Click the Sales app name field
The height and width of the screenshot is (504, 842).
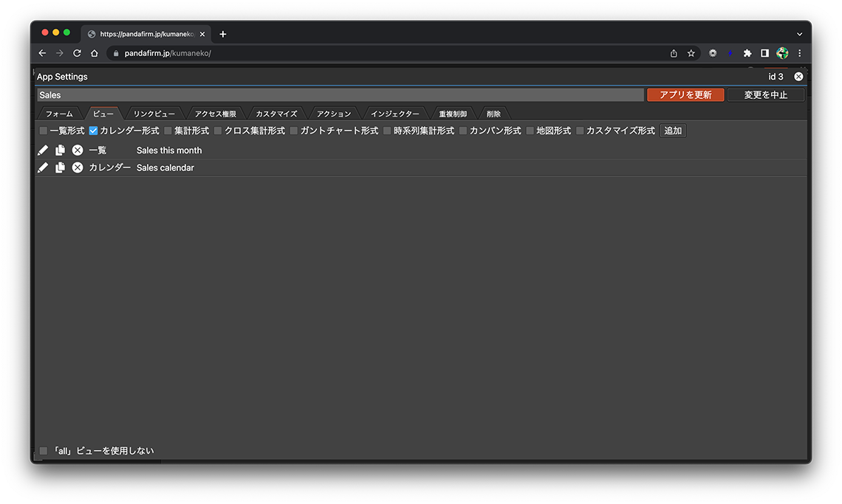coord(340,95)
